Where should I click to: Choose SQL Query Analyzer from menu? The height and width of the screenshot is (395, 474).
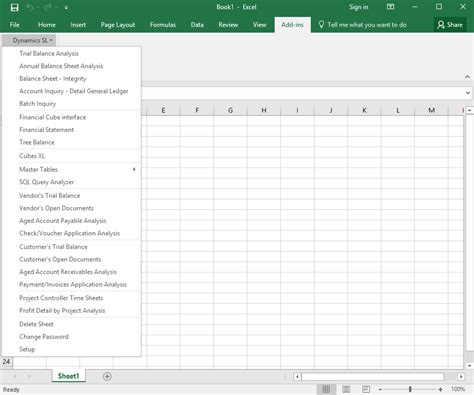pos(47,182)
